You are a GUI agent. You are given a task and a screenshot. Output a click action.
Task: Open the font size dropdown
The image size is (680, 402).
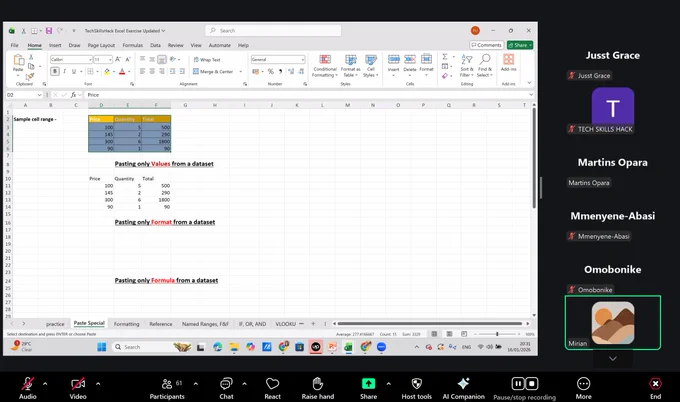(x=111, y=59)
